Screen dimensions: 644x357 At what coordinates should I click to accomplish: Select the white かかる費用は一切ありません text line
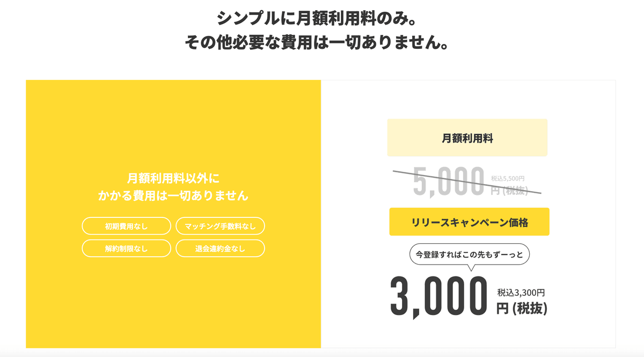(173, 196)
